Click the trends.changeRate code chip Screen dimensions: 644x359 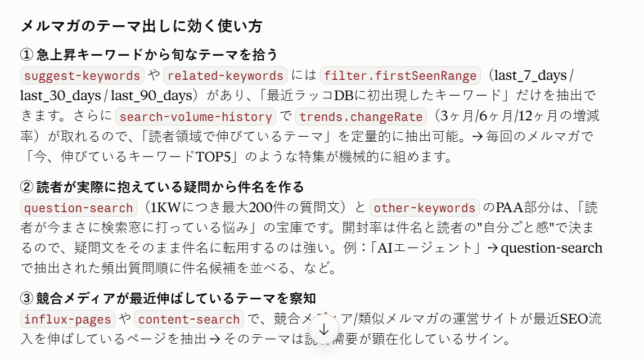pyautogui.click(x=361, y=116)
